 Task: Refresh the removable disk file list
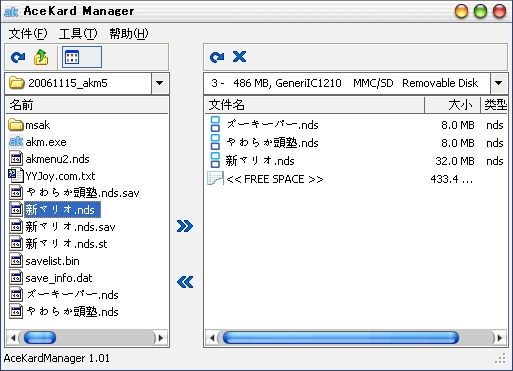point(217,57)
